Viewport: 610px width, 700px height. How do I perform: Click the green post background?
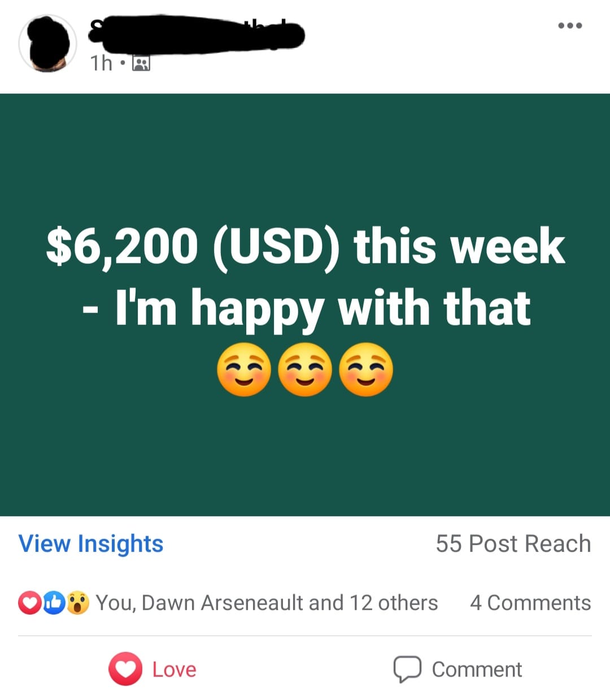tap(305, 452)
